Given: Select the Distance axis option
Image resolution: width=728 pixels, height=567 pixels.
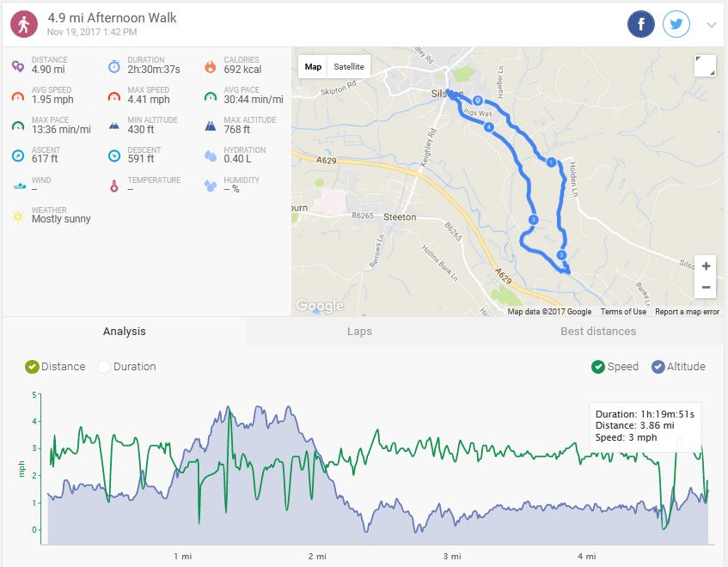Looking at the screenshot, I should [x=33, y=367].
